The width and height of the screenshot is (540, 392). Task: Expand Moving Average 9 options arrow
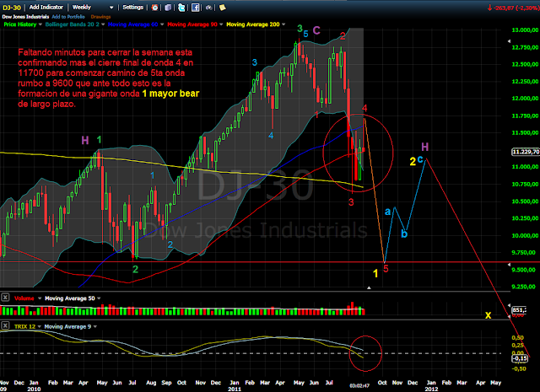click(x=95, y=326)
